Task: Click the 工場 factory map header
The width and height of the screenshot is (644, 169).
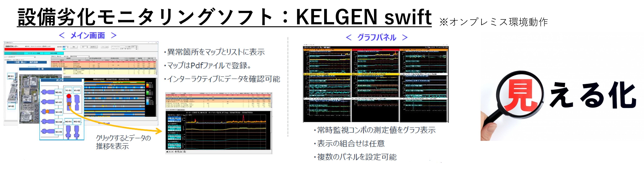Action: [40, 69]
